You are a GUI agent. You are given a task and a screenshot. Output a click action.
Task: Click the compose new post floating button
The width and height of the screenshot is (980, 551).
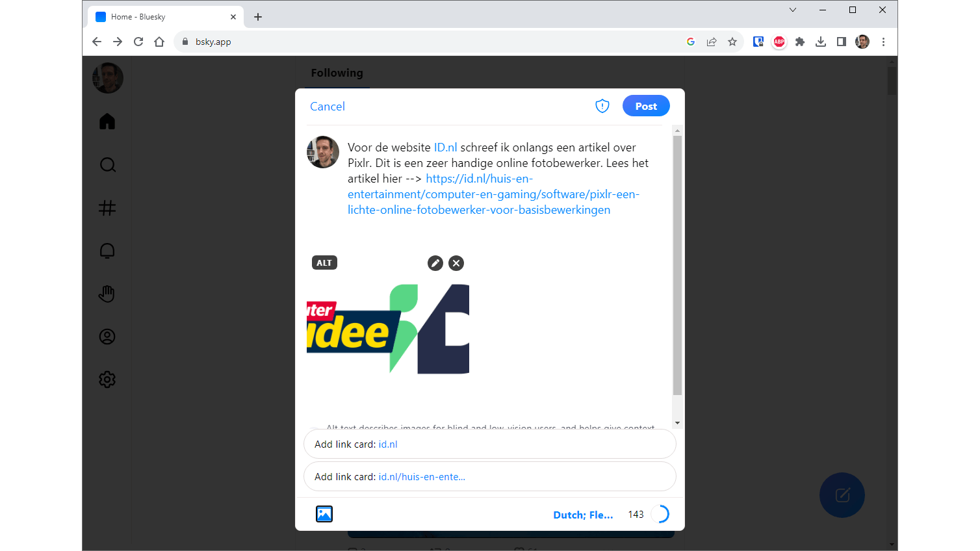point(842,495)
